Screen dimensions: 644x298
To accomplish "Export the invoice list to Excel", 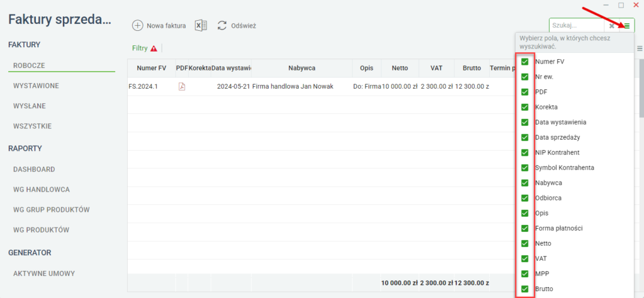I will tap(201, 25).
